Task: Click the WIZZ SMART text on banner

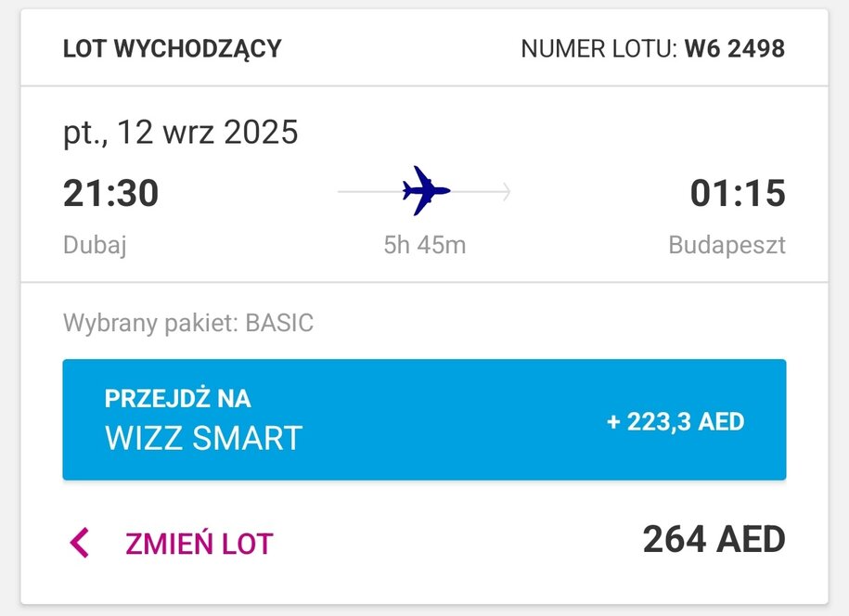Action: click(x=203, y=438)
